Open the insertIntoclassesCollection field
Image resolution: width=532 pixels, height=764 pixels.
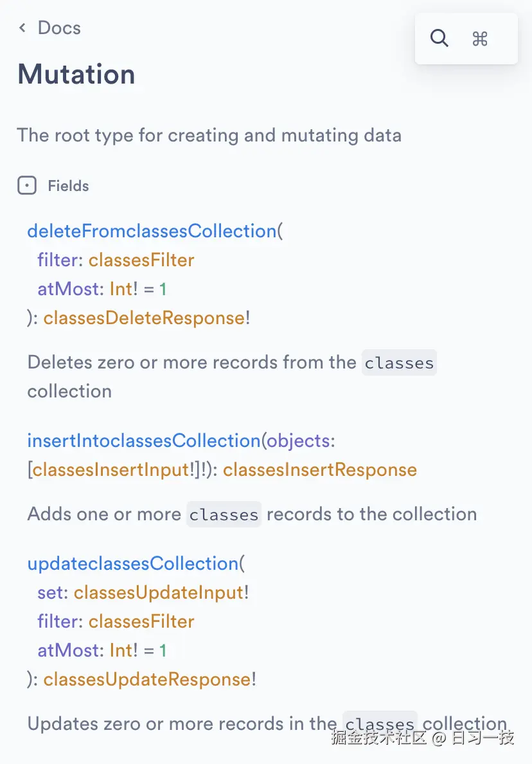(143, 441)
